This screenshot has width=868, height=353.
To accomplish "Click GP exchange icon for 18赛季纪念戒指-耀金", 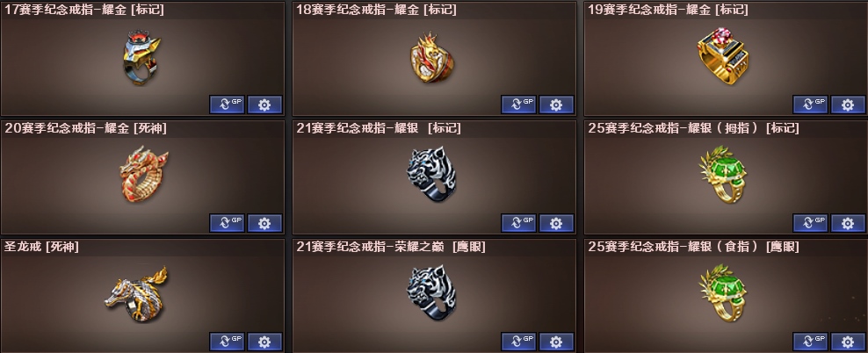I will [518, 104].
